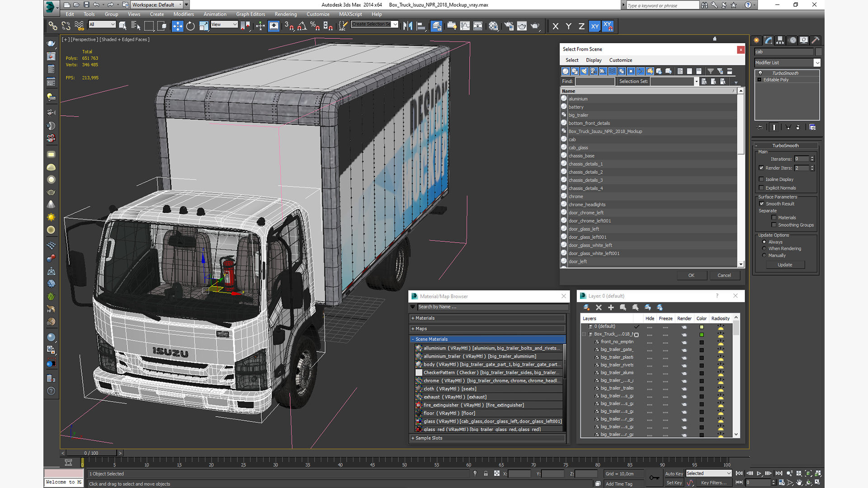Select the Select and Rotate tool
Screen dimensions: 868x488
(190, 26)
